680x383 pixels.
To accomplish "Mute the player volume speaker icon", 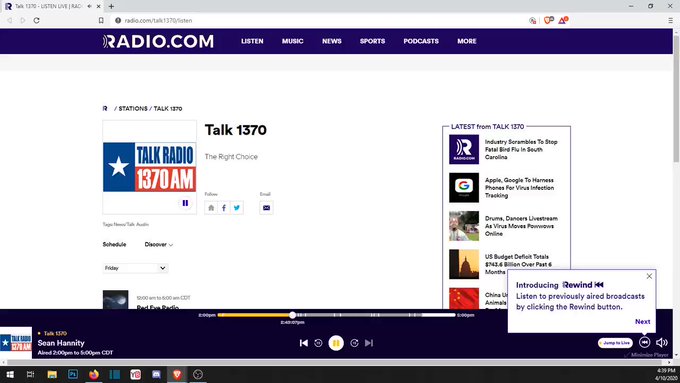I will (662, 342).
